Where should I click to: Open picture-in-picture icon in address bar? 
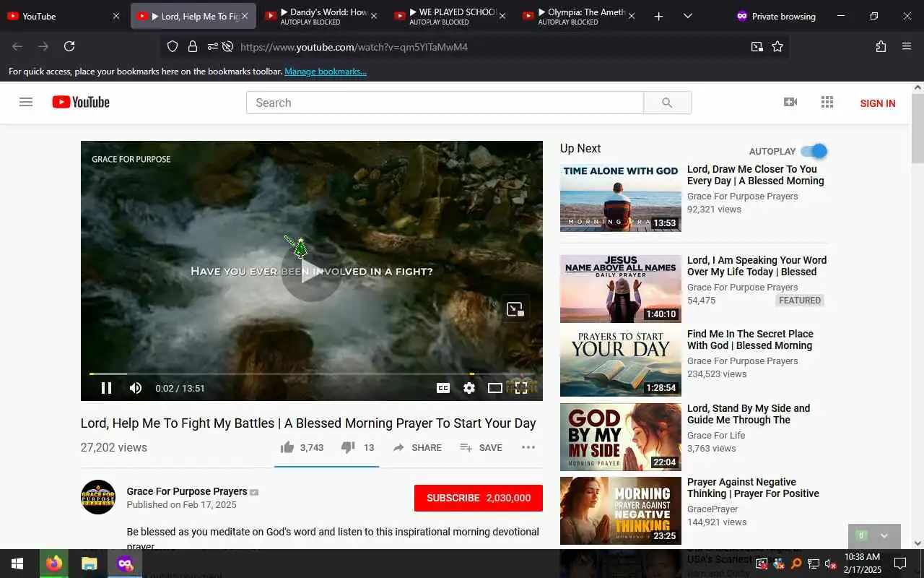click(x=757, y=46)
